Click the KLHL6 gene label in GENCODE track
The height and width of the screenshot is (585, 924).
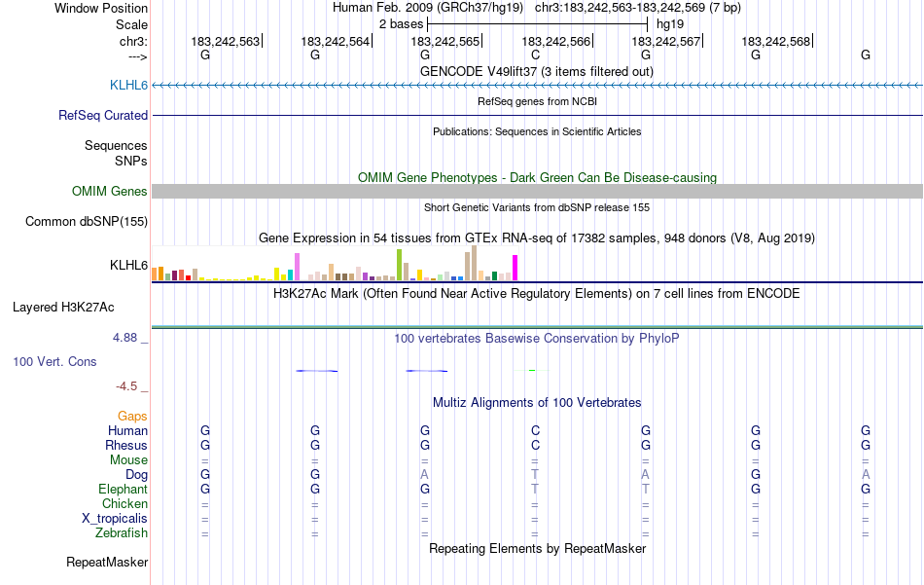click(x=128, y=86)
